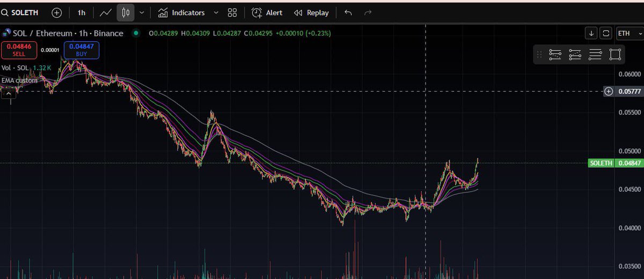
Task: Click the green SOLETH 0.04847 price tag
Action: click(615, 163)
